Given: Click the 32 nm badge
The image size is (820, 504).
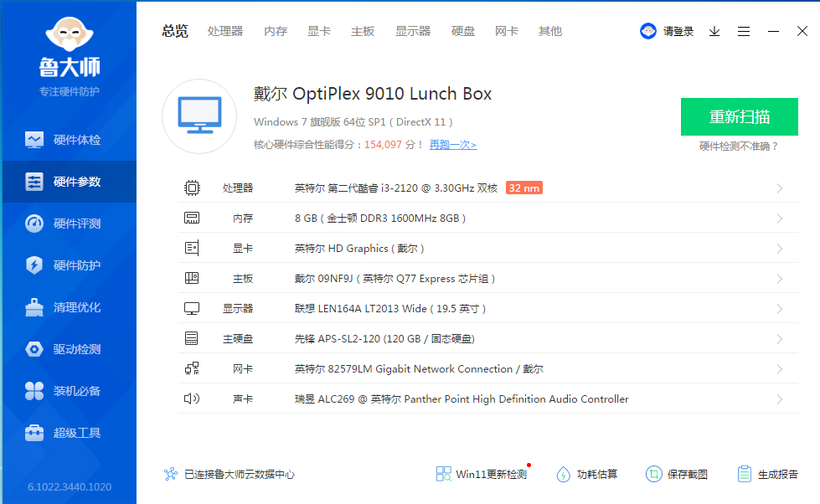Looking at the screenshot, I should coord(524,188).
